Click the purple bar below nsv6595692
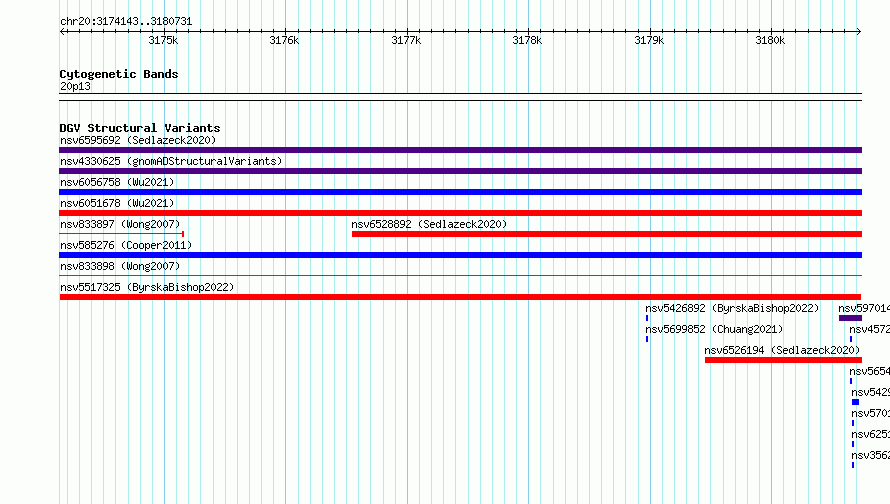 point(460,150)
